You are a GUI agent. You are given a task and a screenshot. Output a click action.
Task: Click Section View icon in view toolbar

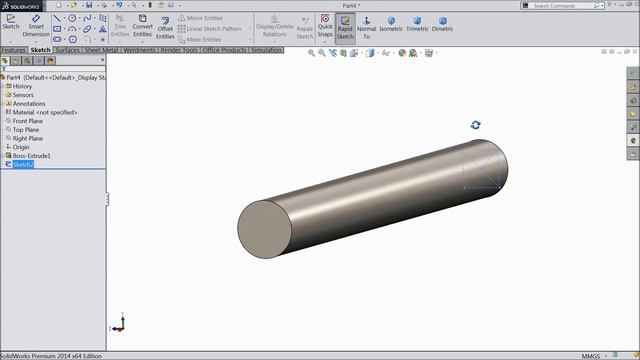pyautogui.click(x=343, y=53)
